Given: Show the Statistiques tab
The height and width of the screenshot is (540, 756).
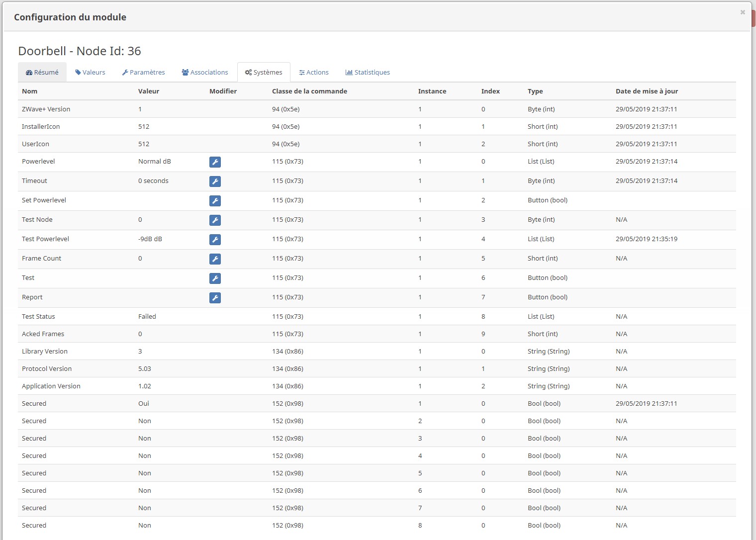Looking at the screenshot, I should 368,72.
